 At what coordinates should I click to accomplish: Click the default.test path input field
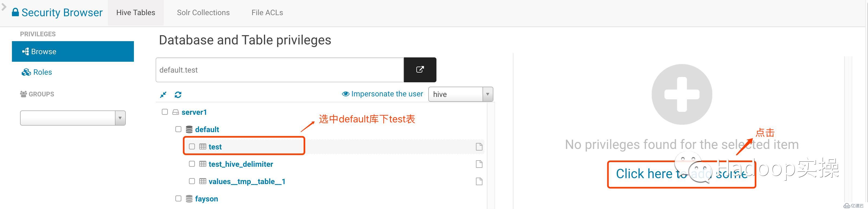[280, 70]
